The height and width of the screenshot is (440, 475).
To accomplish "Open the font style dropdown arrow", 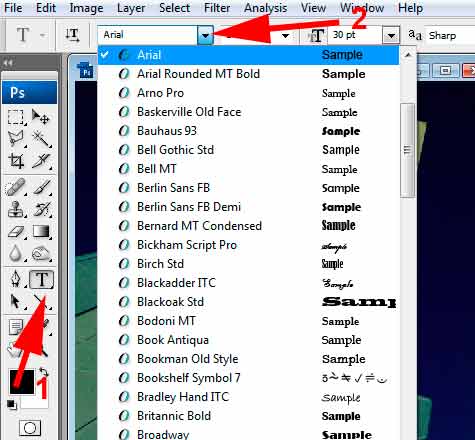I will click(285, 35).
